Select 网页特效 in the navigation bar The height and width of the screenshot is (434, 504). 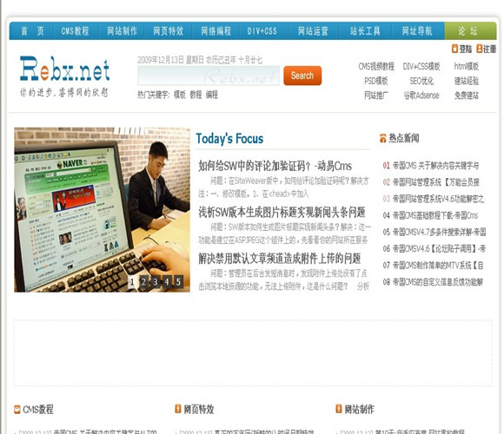point(168,31)
